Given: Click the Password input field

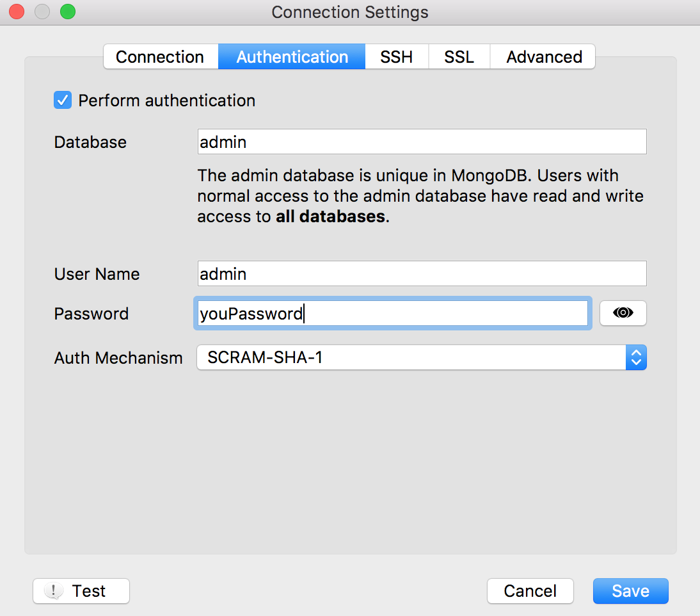Looking at the screenshot, I should [392, 314].
